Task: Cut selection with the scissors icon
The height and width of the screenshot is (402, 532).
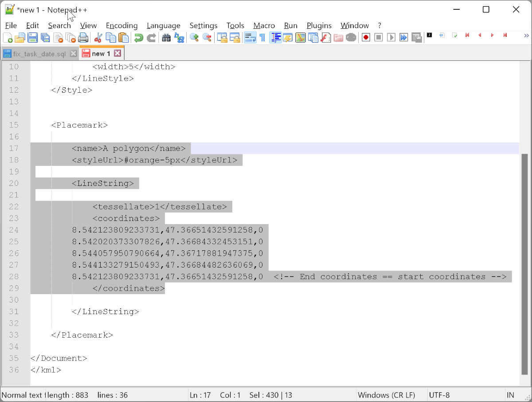Action: [x=98, y=38]
